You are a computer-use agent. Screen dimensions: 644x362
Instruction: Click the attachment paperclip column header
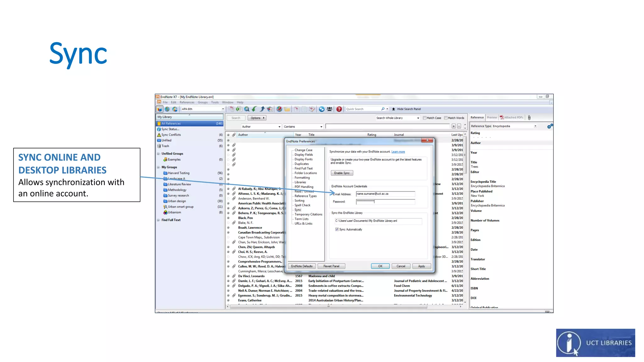234,135
